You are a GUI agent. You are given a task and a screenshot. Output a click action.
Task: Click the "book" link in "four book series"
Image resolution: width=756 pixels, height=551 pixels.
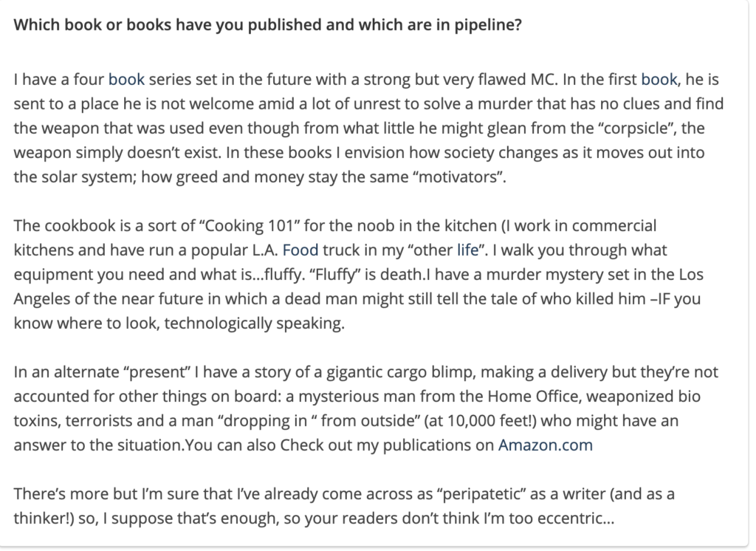[x=126, y=79]
